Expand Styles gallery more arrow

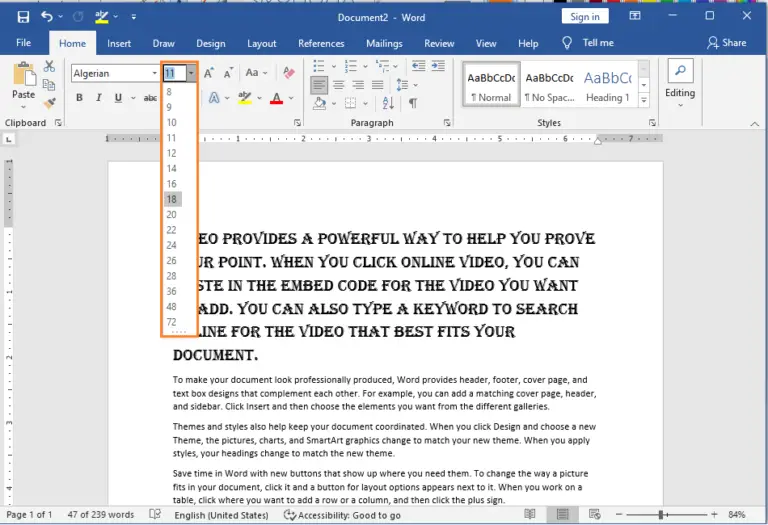644,100
